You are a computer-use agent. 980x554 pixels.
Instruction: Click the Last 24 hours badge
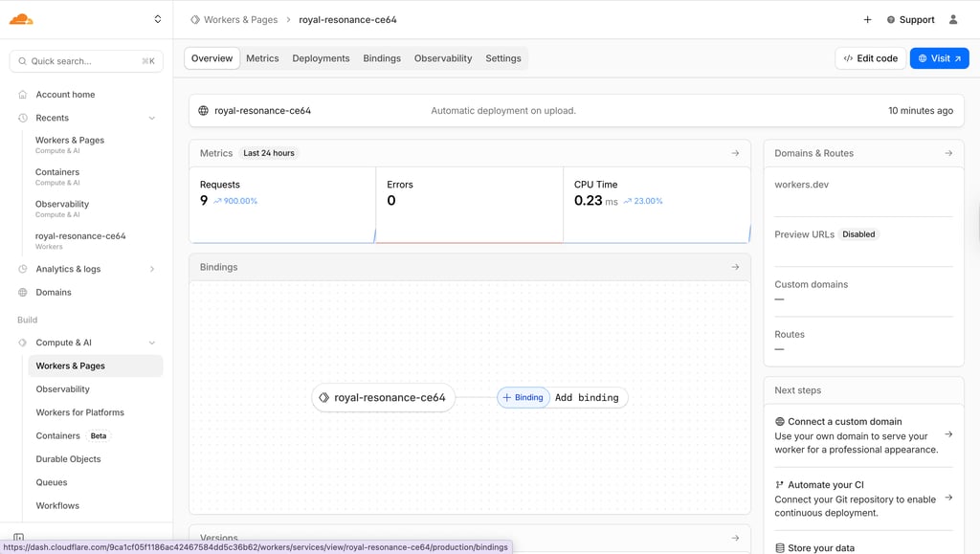(x=269, y=153)
